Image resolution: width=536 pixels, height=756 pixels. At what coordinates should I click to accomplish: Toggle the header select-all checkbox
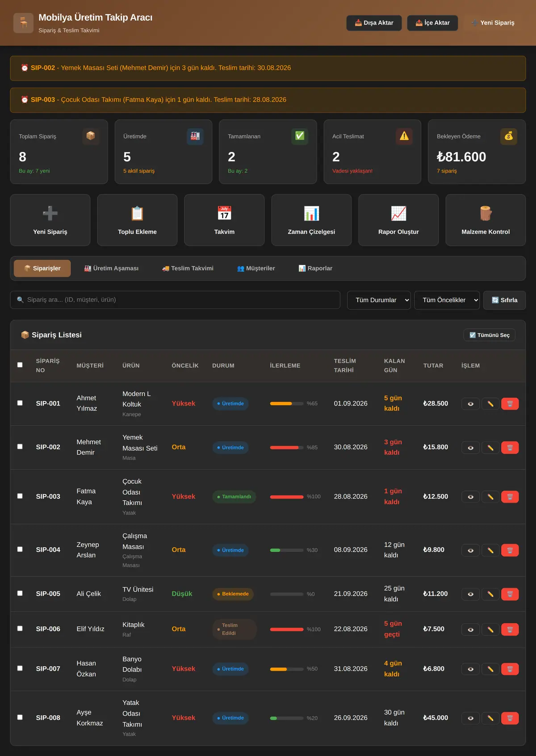coord(20,365)
